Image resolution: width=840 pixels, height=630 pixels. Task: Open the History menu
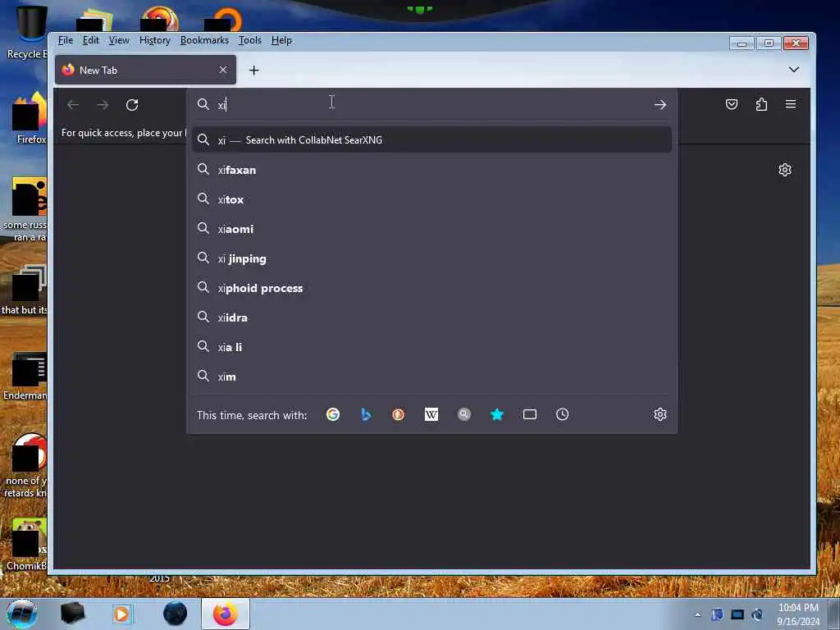(x=155, y=41)
